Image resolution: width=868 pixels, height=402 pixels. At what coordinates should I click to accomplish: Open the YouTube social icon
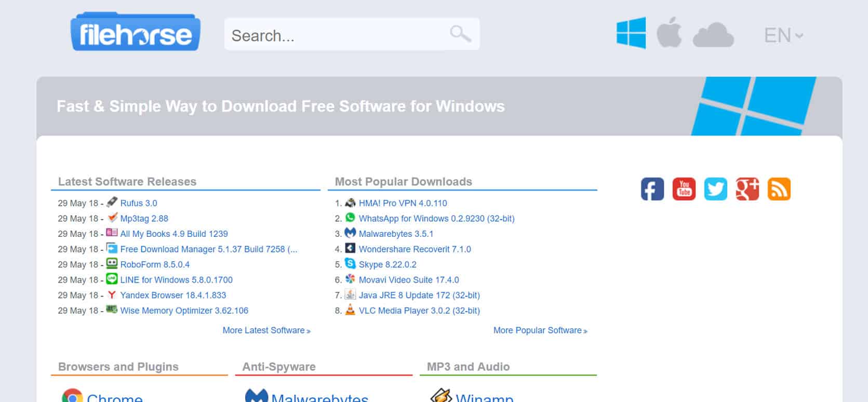click(x=684, y=189)
